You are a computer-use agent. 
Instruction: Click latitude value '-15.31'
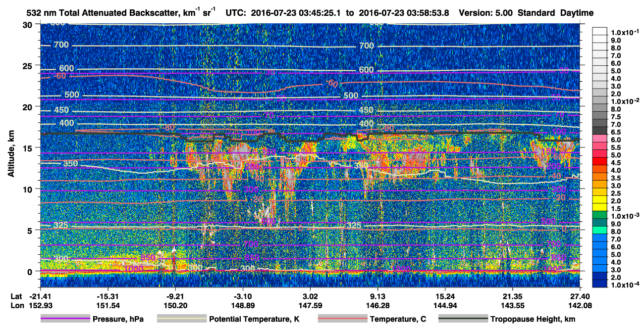coord(107,296)
